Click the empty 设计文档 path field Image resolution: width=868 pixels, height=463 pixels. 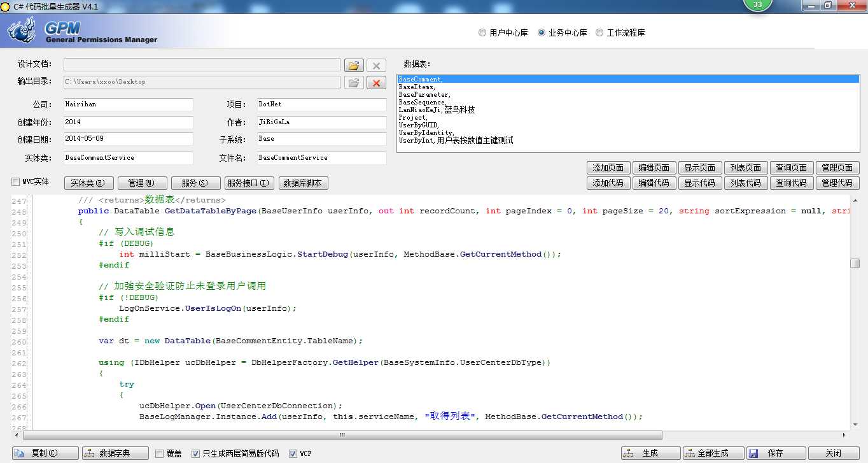202,65
